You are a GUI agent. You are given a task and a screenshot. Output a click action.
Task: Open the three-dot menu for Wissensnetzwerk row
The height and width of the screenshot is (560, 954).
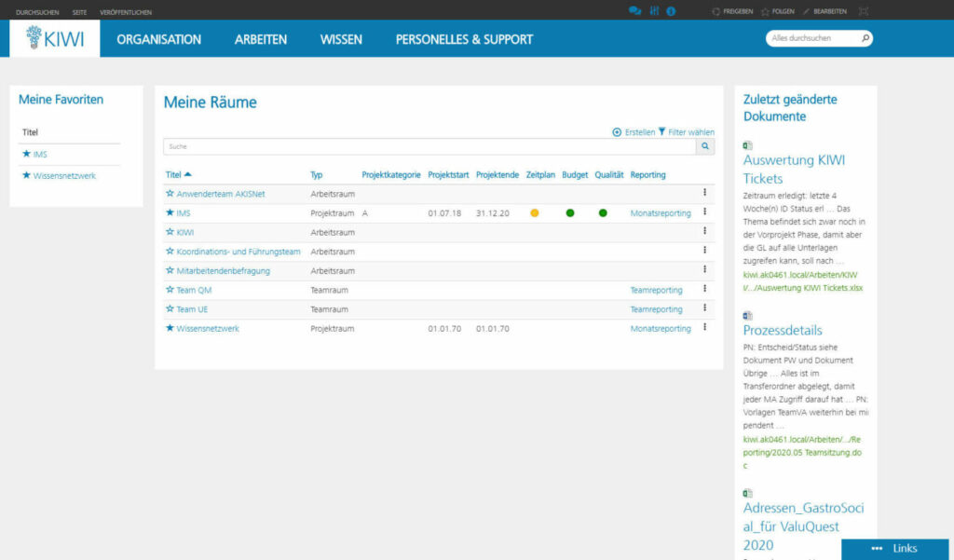[704, 328]
